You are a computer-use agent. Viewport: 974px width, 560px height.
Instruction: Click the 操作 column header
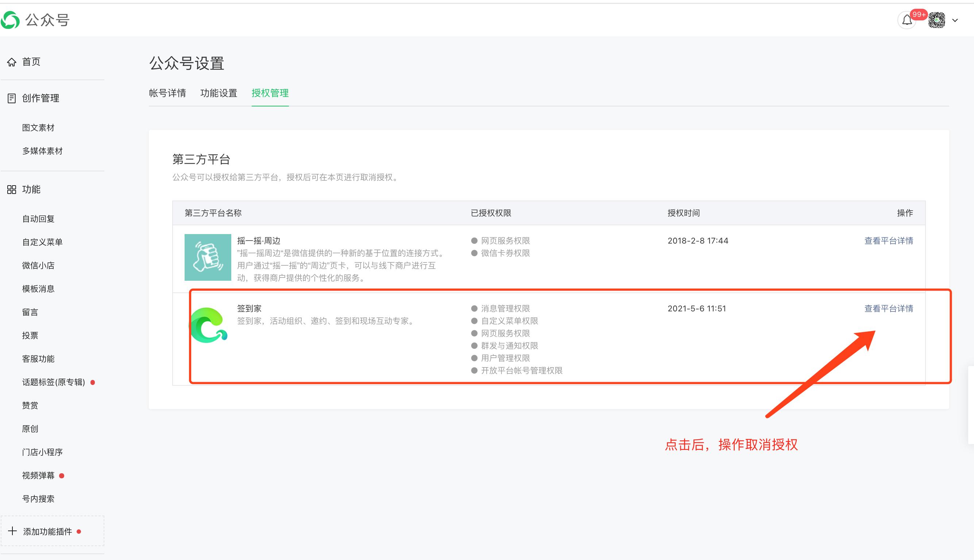point(905,213)
